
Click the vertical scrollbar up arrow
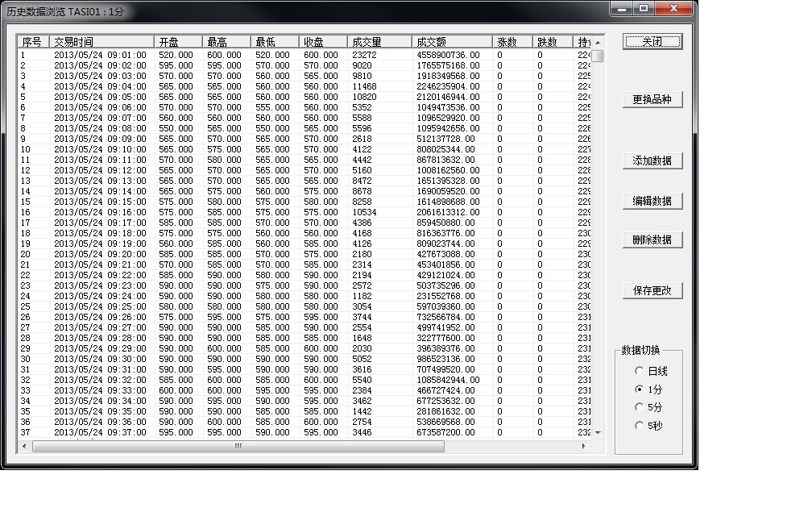tap(598, 43)
